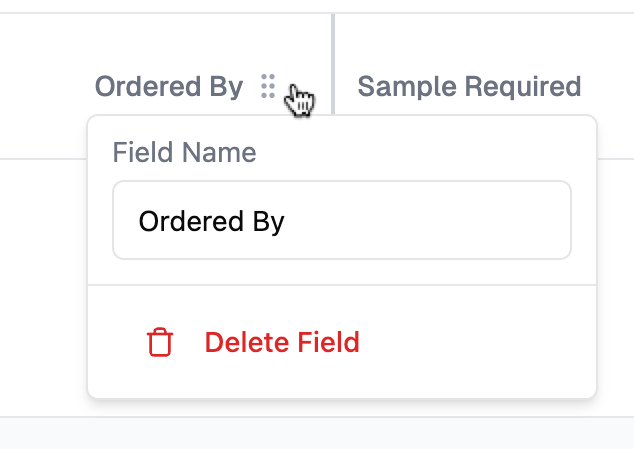Click the Sample Required header text

[x=469, y=87]
